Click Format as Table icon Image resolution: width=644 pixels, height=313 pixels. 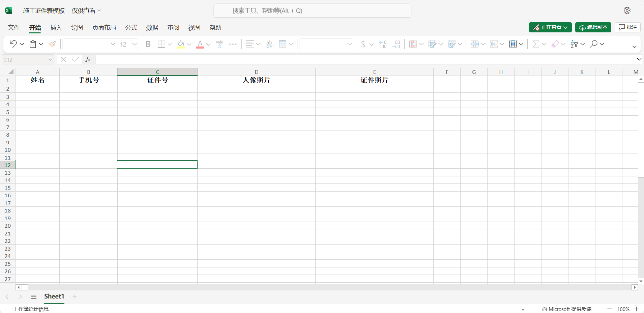point(432,44)
